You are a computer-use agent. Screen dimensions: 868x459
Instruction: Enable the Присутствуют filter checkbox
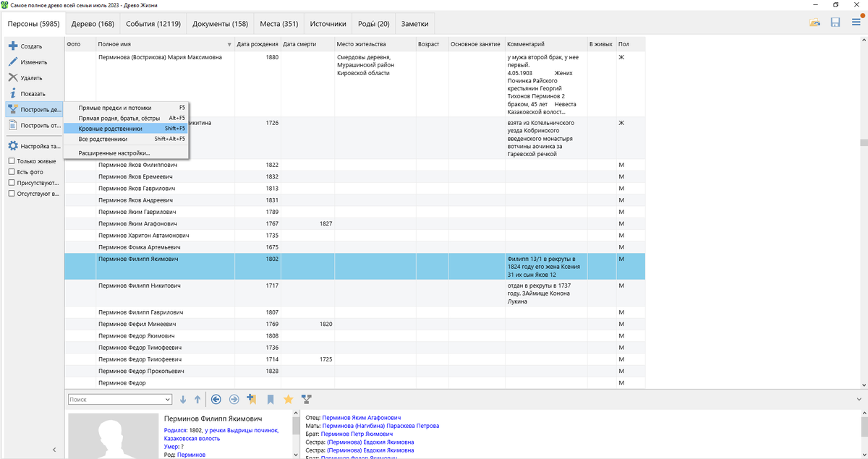(12, 183)
